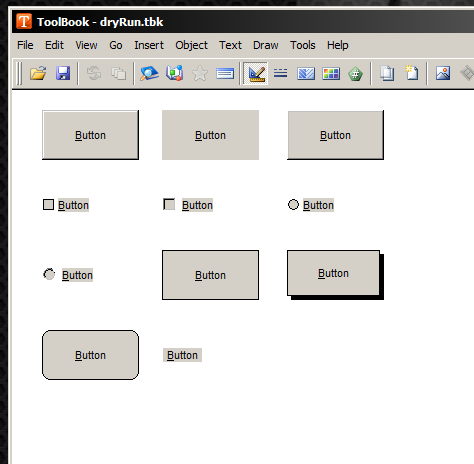Click the line style dashed lines icon
Screen dimensions: 474x464
pyautogui.click(x=281, y=73)
